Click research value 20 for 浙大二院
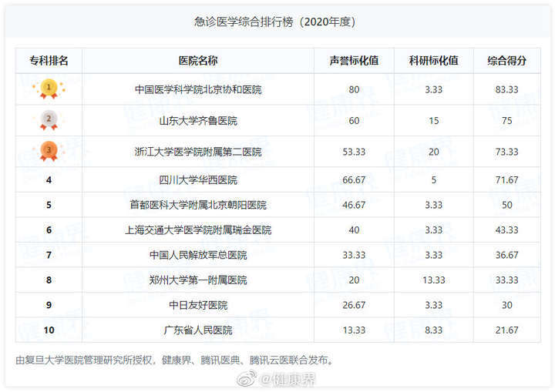Viewport: 555px width, 392px height. tap(433, 152)
